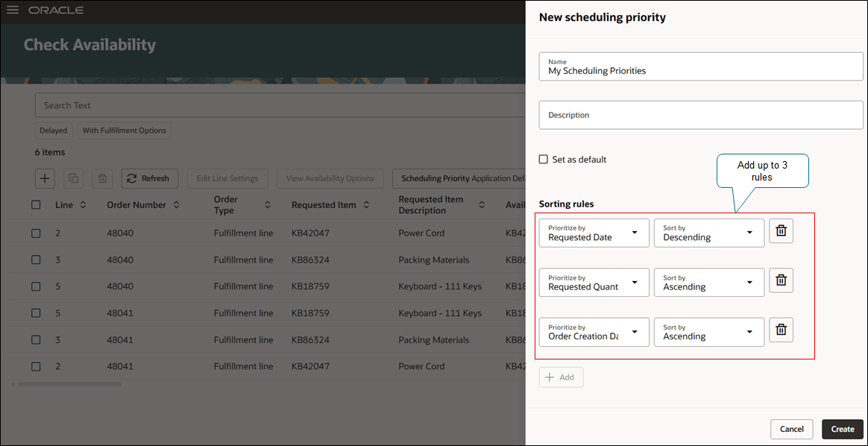Click the Search Text field
The height and width of the screenshot is (446, 868).
(x=280, y=105)
